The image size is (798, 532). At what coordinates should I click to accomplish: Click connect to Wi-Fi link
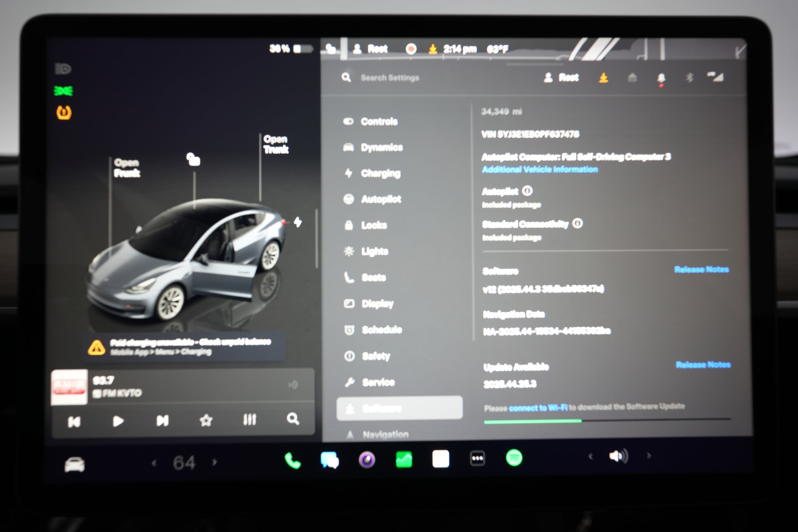tap(538, 407)
